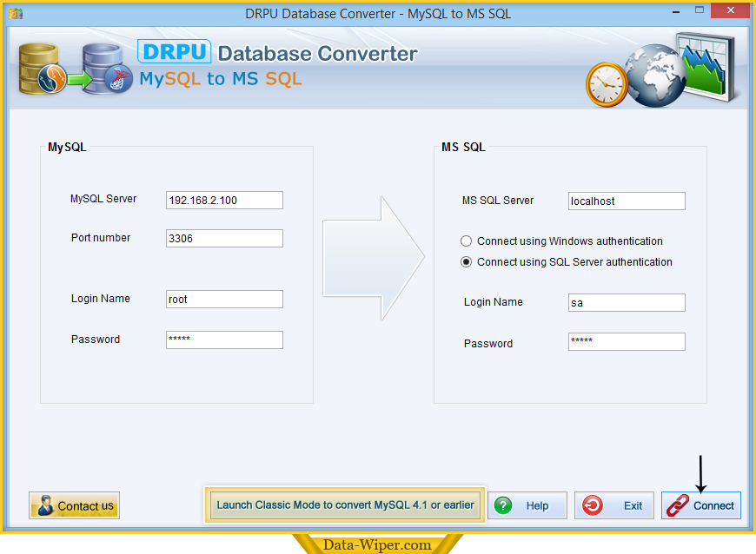The height and width of the screenshot is (554, 756).
Task: Click the green question mark Help icon
Action: pyautogui.click(x=503, y=505)
